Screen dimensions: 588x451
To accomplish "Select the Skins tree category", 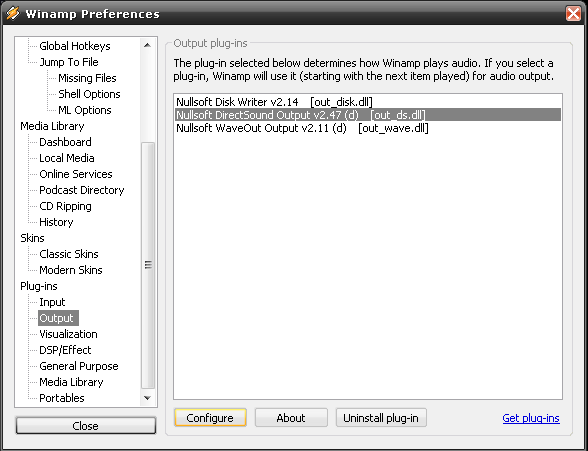I will [x=32, y=238].
